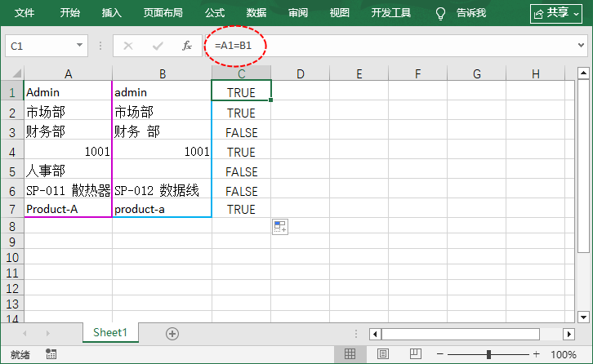Switch to the 插入 ribbon tab
This screenshot has width=593, height=364.
point(112,13)
